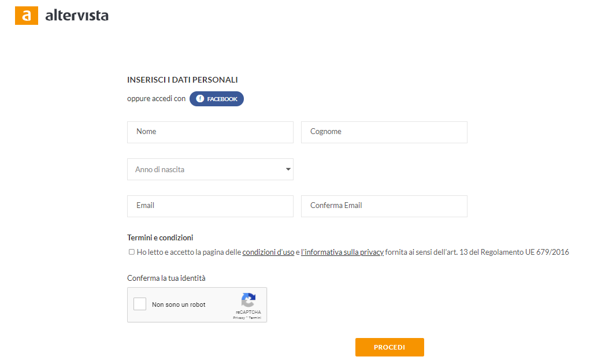Click the birth year selector arrow
Image resolution: width=590 pixels, height=364 pixels.
(x=288, y=169)
